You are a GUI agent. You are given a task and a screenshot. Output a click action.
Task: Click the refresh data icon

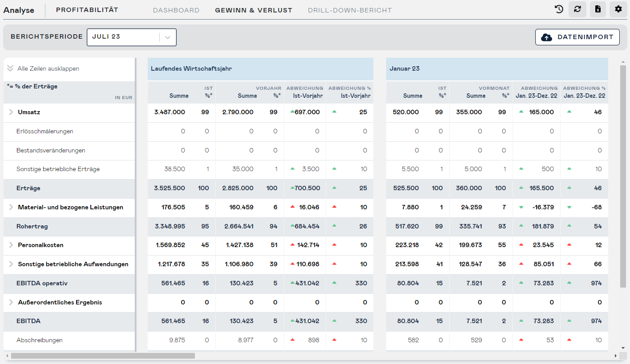577,9
